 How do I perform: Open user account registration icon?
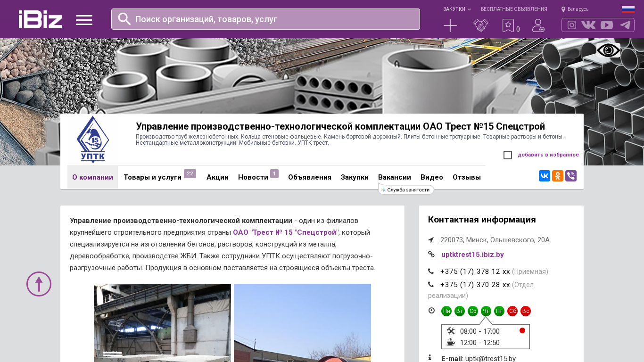pos(538,25)
